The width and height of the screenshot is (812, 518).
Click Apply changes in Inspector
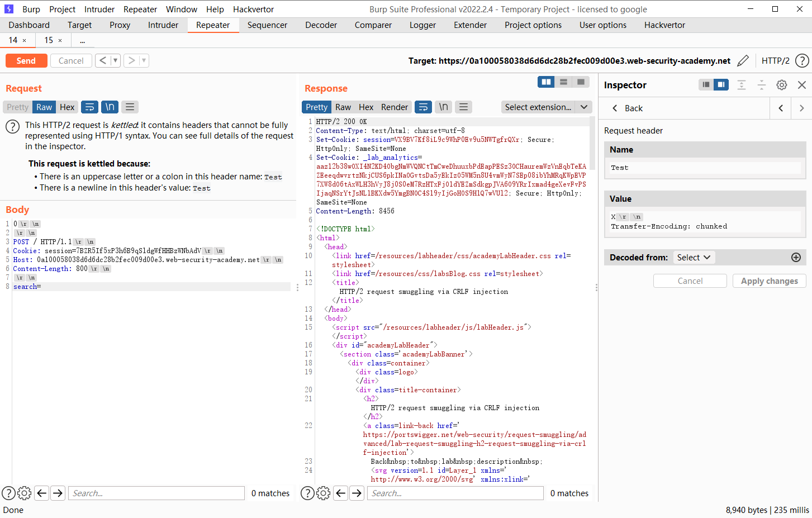click(769, 281)
